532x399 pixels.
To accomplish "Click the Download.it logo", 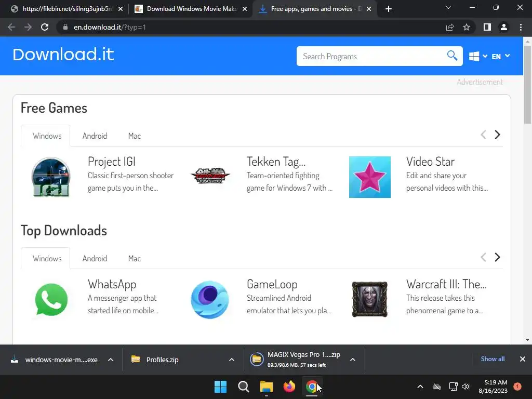I will pyautogui.click(x=63, y=55).
